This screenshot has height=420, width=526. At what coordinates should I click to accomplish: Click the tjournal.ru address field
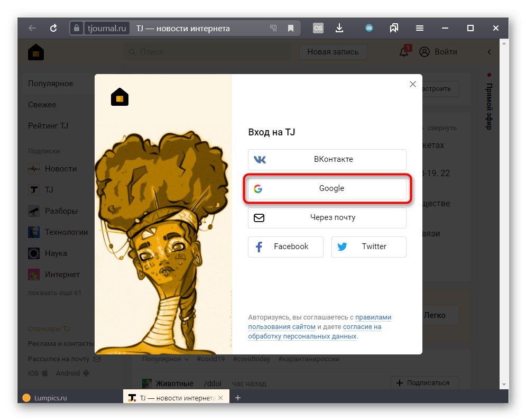(x=107, y=28)
